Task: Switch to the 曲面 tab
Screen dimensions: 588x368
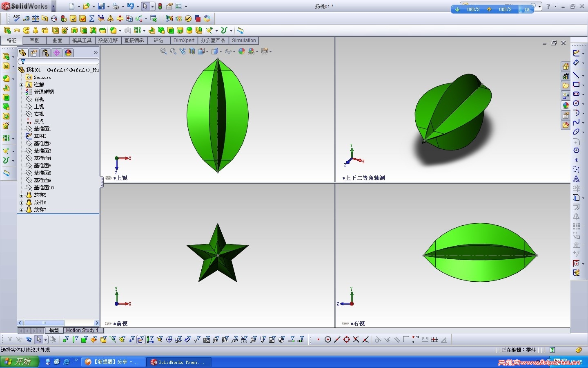Action: tap(58, 40)
